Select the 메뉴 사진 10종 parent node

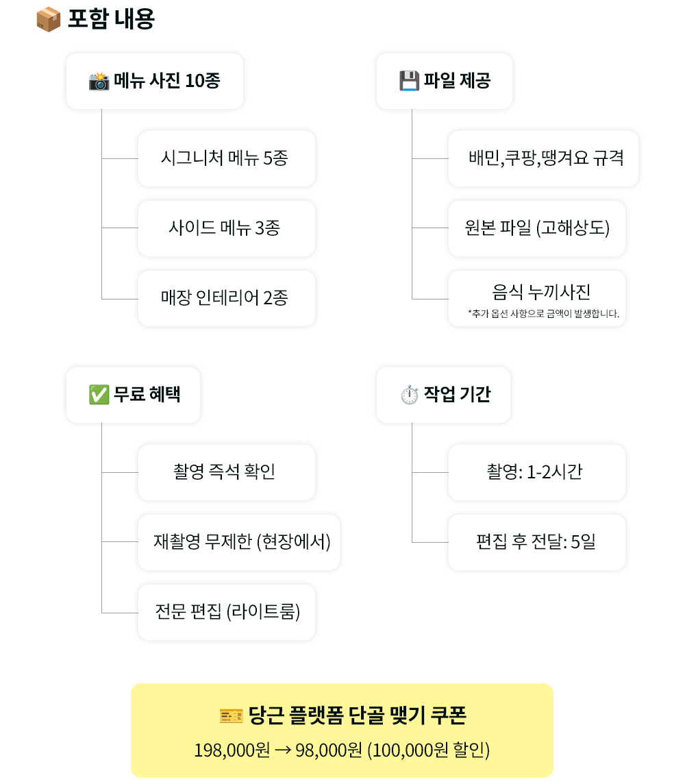point(155,82)
